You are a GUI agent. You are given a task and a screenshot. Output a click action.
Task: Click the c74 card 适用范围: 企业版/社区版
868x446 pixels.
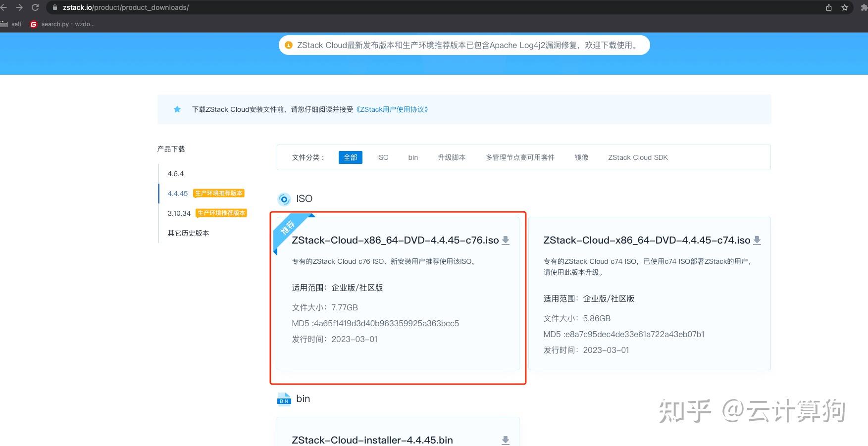coord(589,298)
